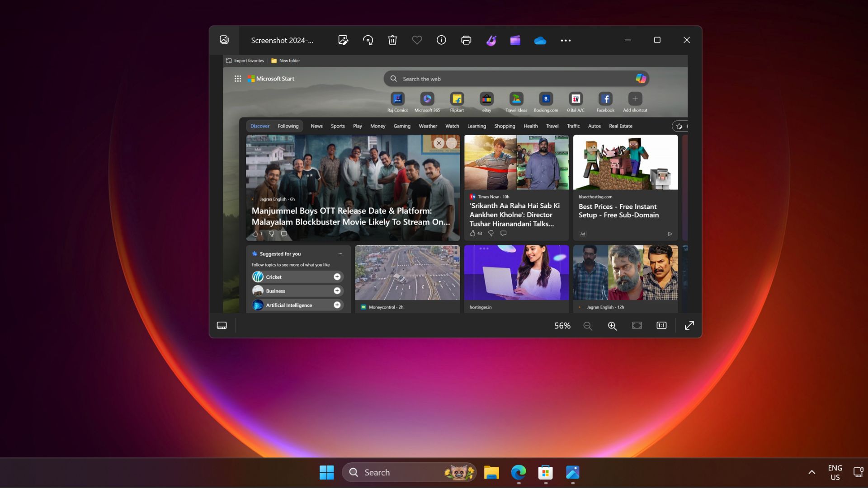Expand Suggested for you options menu
This screenshot has width=868, height=488.
pos(340,253)
